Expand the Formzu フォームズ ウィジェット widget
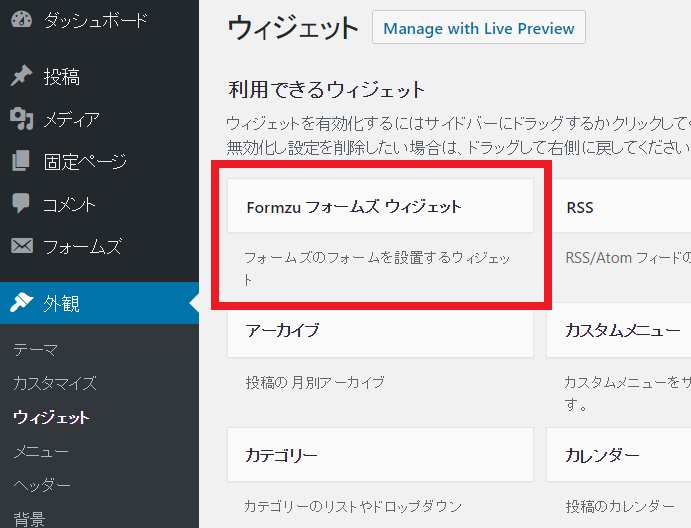The image size is (691, 528). pyautogui.click(x=380, y=206)
